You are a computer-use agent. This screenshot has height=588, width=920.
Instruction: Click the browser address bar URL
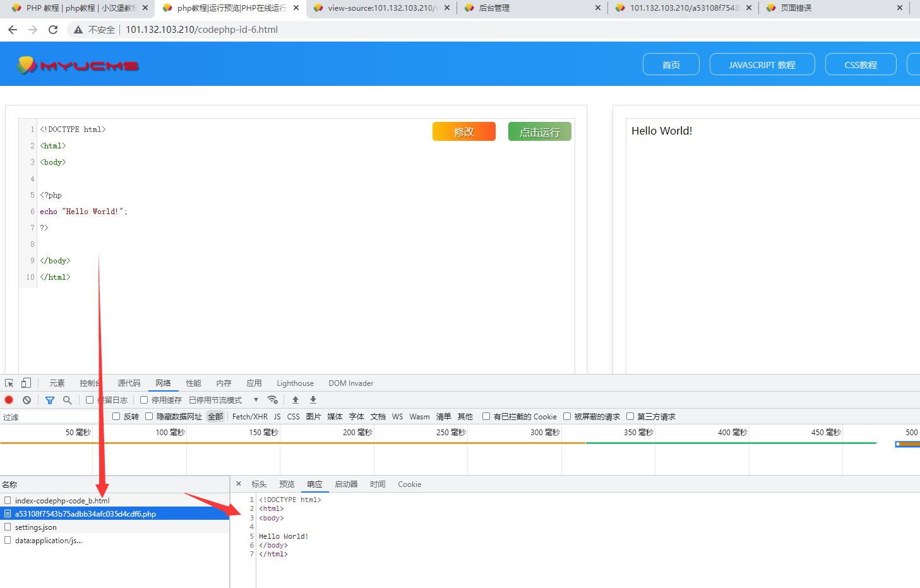tap(201, 30)
